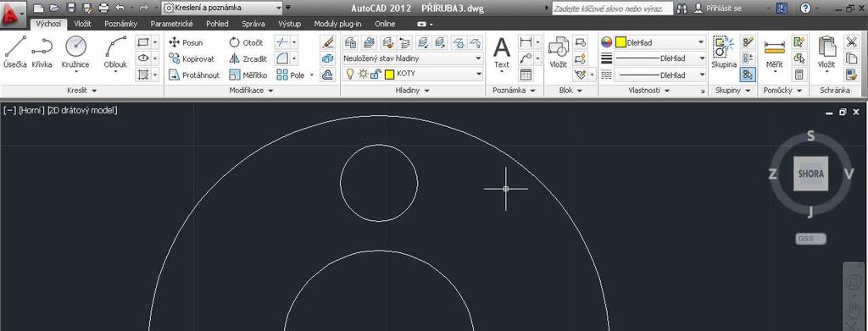This screenshot has height=331, width=868.
Task: Select the Křivka polyline tool
Action: pyautogui.click(x=42, y=52)
